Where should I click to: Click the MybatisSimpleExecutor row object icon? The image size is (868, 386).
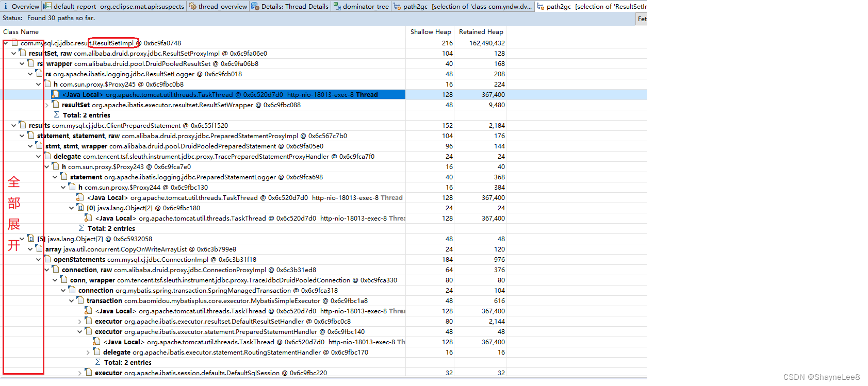click(x=80, y=300)
